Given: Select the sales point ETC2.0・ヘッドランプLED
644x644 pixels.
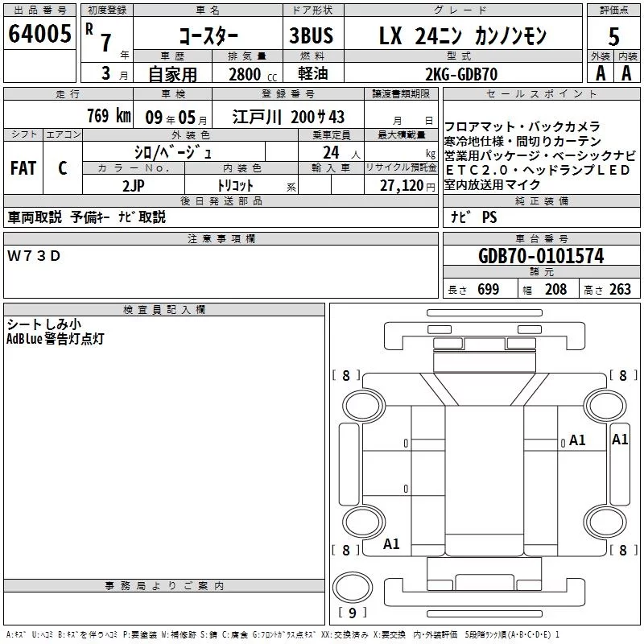Looking at the screenshot, I should pyautogui.click(x=537, y=170).
